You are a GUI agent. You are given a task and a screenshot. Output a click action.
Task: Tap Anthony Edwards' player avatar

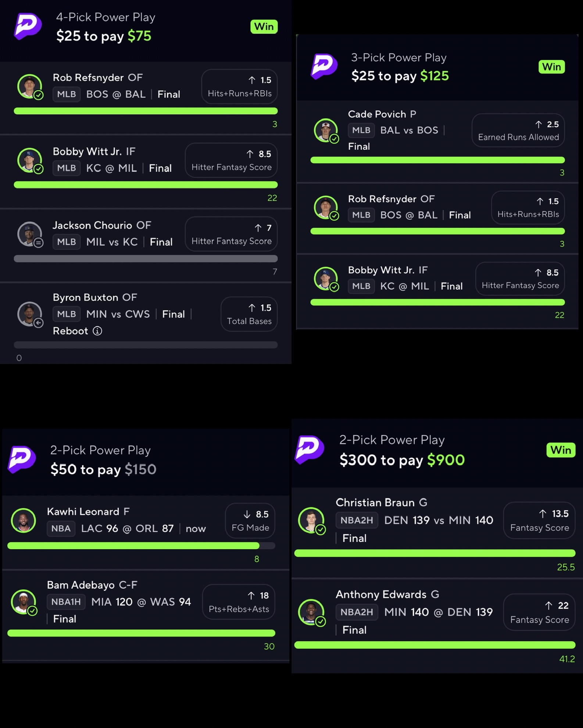pyautogui.click(x=311, y=612)
